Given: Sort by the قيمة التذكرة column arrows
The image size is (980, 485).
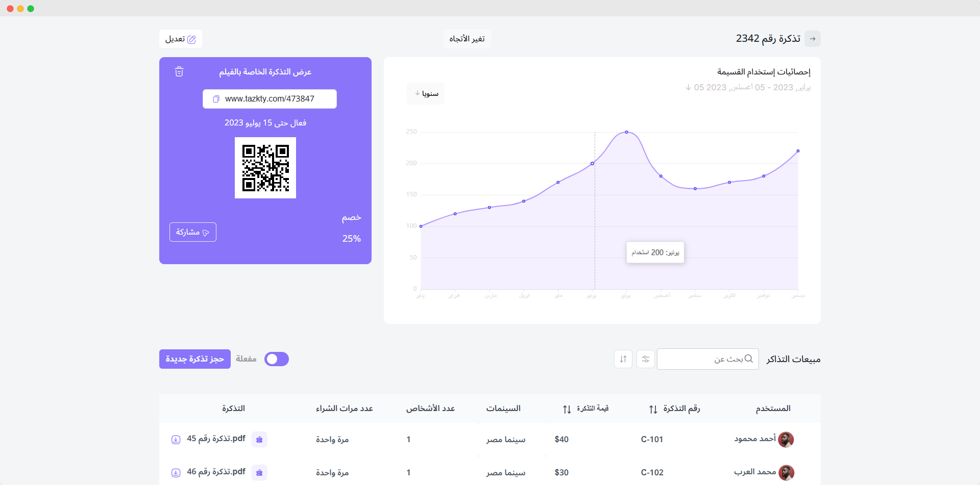Looking at the screenshot, I should pos(567,409).
